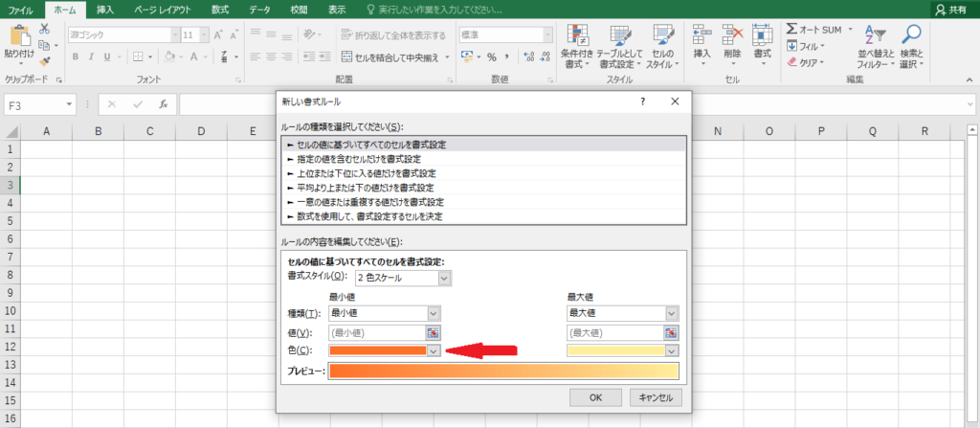Open the 書式スタイル dropdown showing 2 色スケール
Viewport: 980px width, 428px height.
[x=403, y=278]
